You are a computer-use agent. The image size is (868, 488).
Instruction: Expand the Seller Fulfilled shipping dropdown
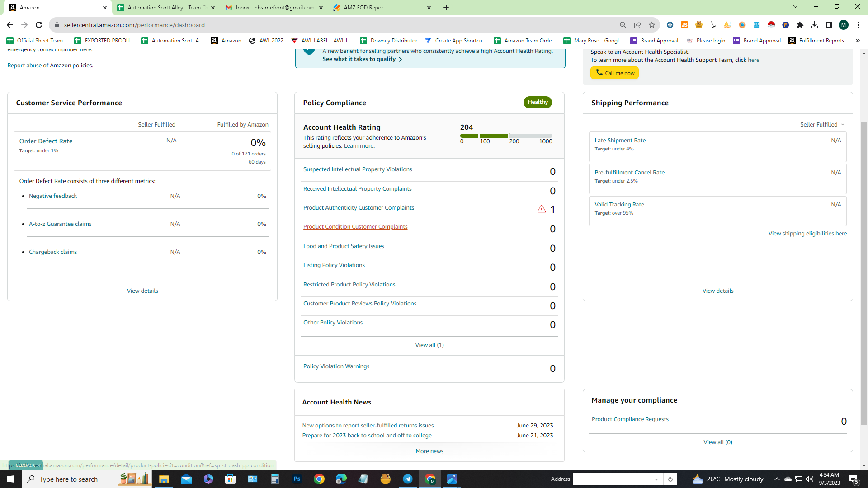pos(822,125)
